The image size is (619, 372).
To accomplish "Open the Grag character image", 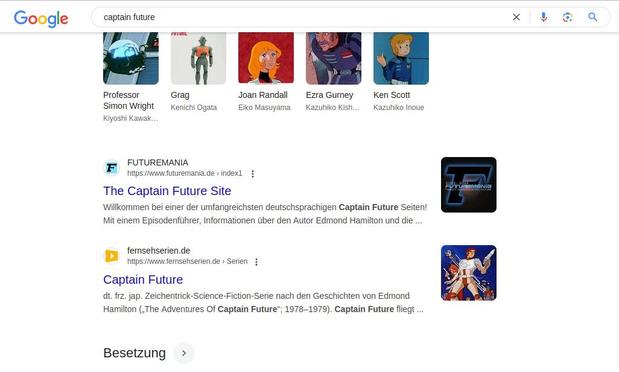I will [198, 58].
